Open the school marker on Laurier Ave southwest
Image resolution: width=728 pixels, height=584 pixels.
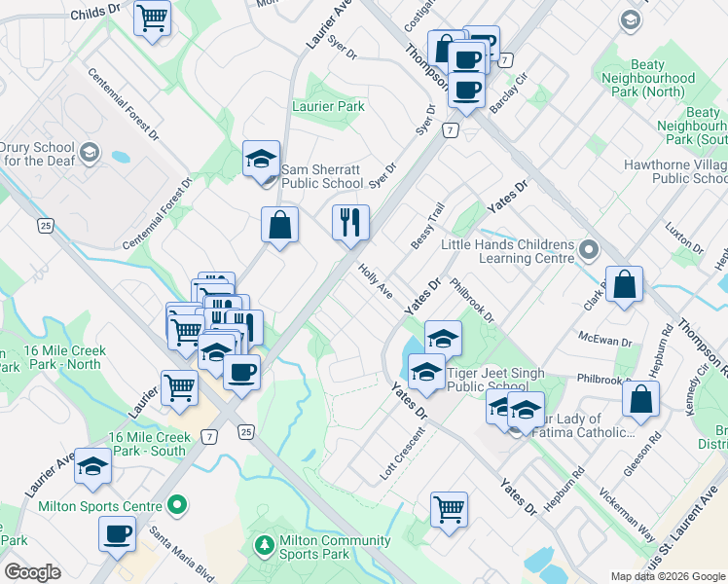tap(92, 467)
